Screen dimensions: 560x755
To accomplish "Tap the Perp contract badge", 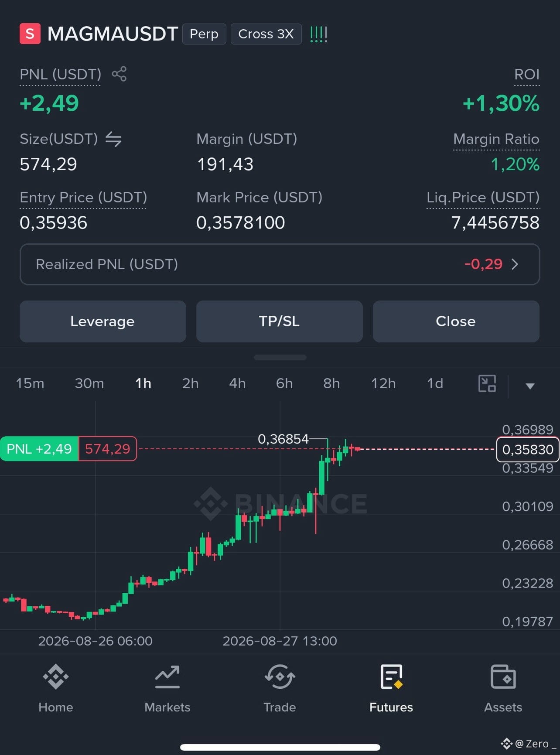I will [x=204, y=34].
